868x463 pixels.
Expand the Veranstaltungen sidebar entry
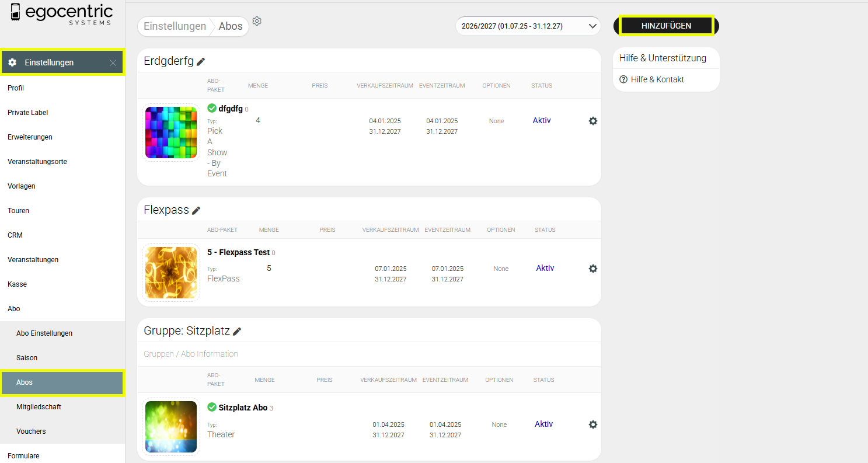(33, 260)
